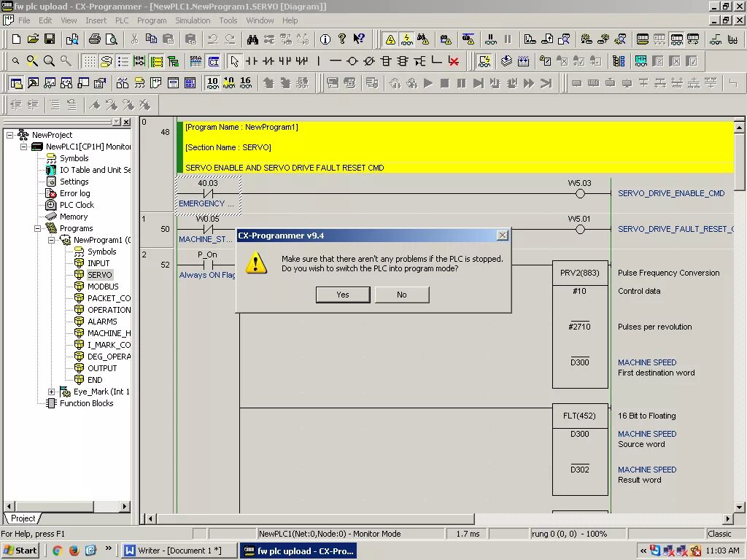Close the CX-Programmer v9.4 dialog
Screen dimensions: 747x560
[502, 236]
